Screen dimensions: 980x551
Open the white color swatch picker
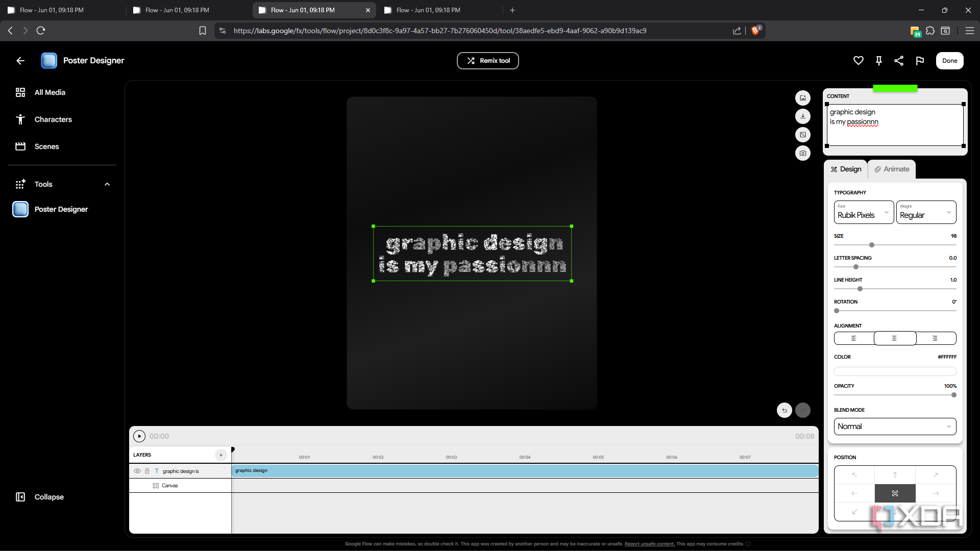(895, 371)
